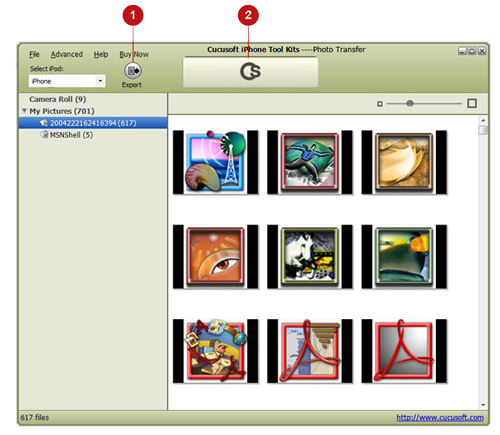Image resolution: width=500 pixels, height=435 pixels.
Task: Collapse the My Pictures tree node
Action: (x=24, y=110)
